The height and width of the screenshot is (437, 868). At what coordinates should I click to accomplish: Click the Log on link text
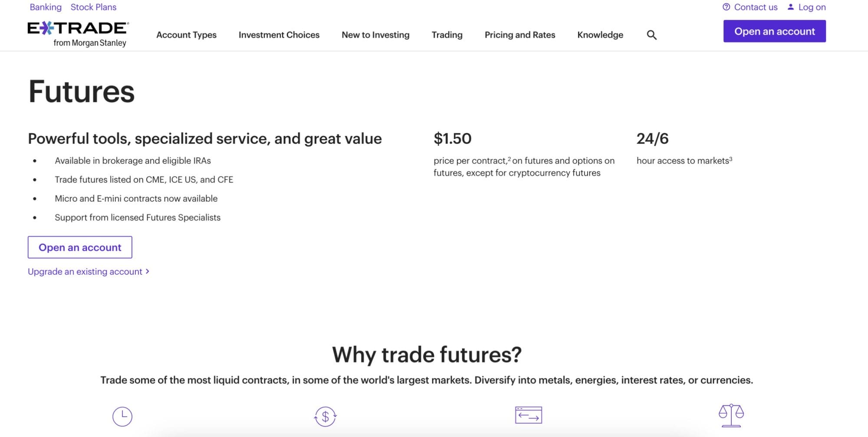tap(812, 7)
